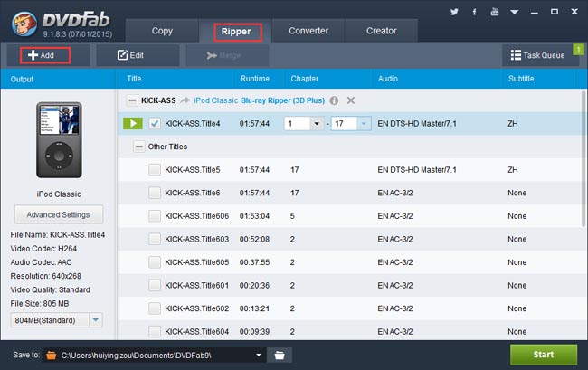Open the YouTube link icon
This screenshot has width=588, height=370.
click(495, 12)
